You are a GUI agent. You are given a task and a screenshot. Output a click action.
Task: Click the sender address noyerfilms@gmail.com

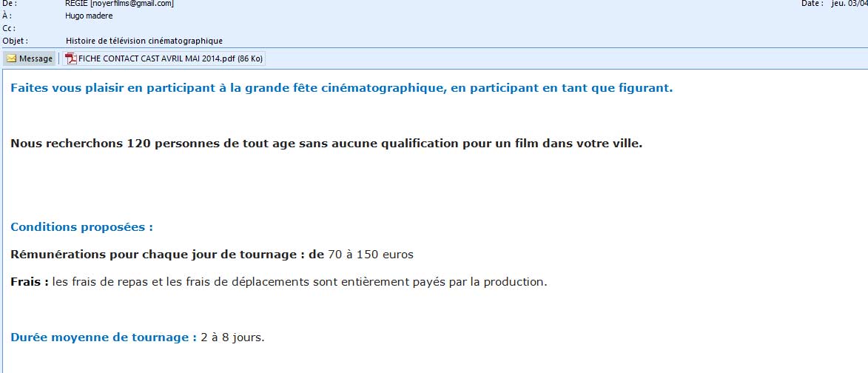pos(132,4)
